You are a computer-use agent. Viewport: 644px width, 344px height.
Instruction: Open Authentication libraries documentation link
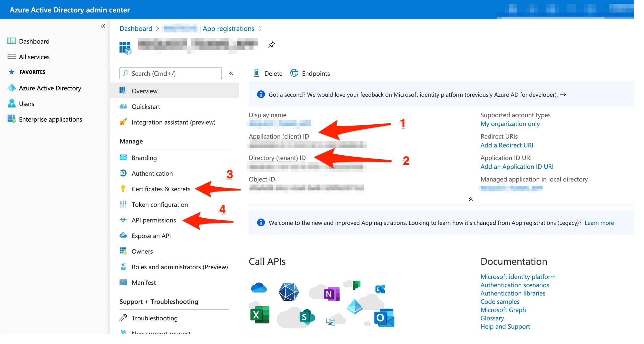tap(513, 293)
